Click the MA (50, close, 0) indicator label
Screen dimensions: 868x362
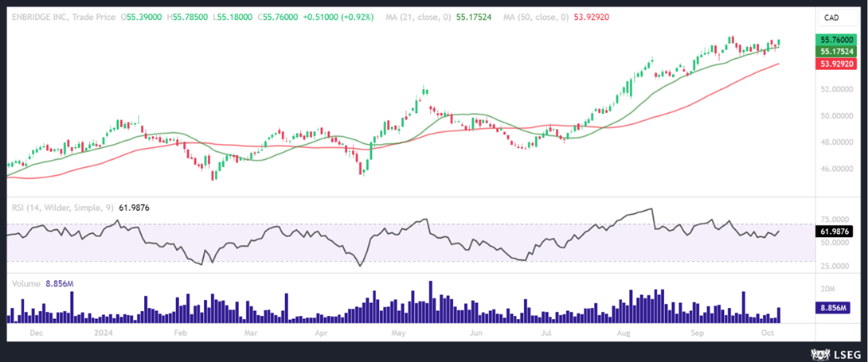[x=536, y=18]
